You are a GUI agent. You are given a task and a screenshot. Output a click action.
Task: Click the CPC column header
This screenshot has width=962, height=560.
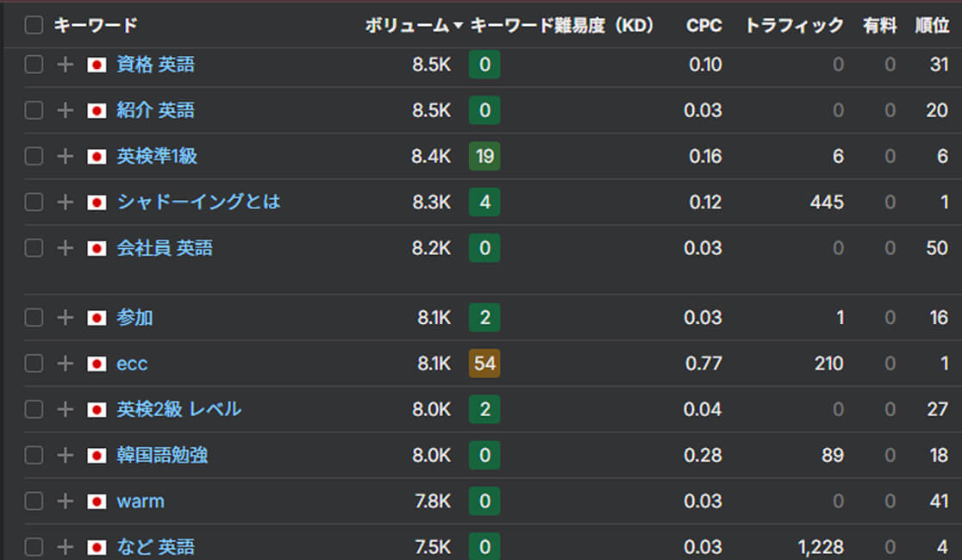(x=703, y=26)
